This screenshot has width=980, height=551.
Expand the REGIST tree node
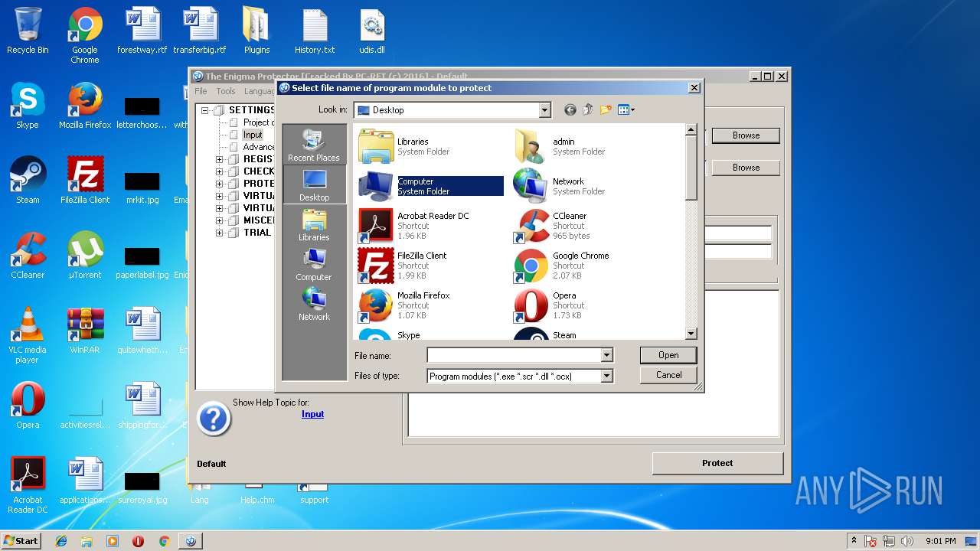220,159
